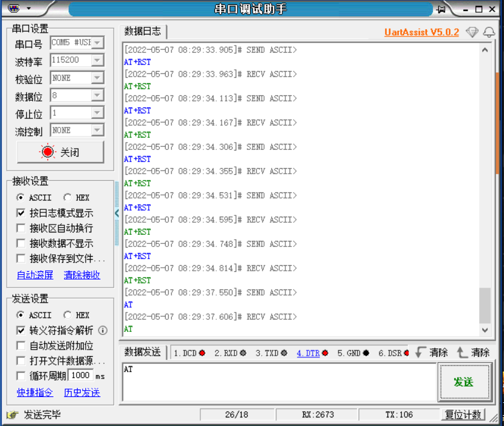504x426 pixels.
Task: Click the log scrollbar down arrow
Action: [x=485, y=330]
